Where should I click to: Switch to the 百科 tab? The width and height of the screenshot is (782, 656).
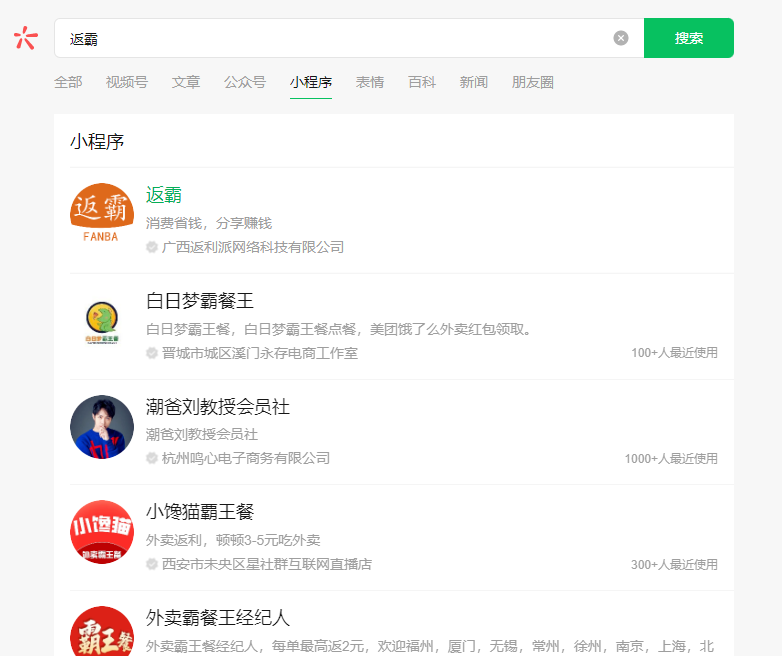(x=422, y=82)
